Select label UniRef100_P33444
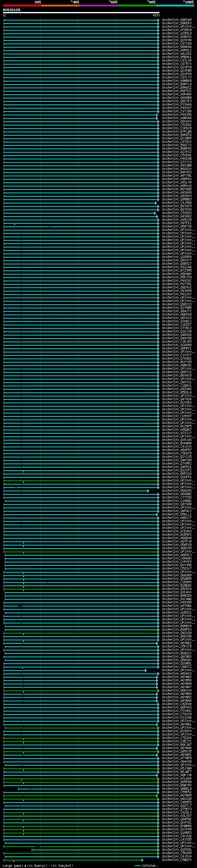Image resolution: width=197 pixels, height=868 pixels. click(177, 104)
